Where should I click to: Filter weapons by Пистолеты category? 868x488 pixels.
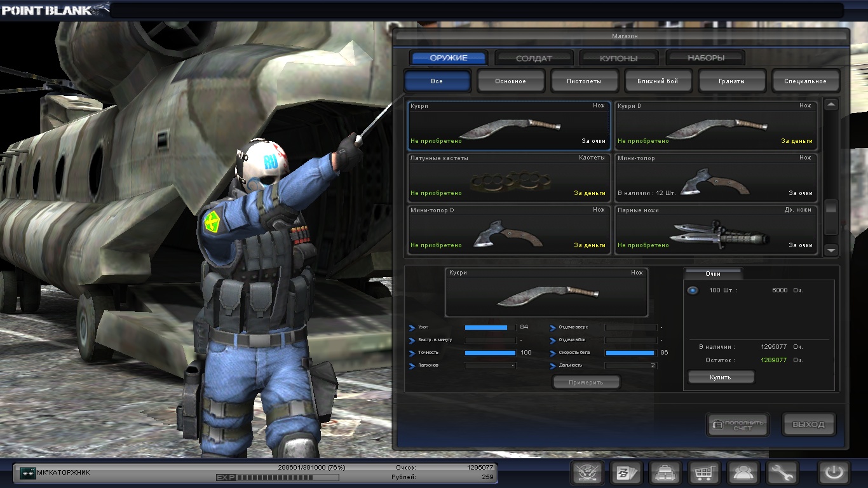tap(585, 81)
